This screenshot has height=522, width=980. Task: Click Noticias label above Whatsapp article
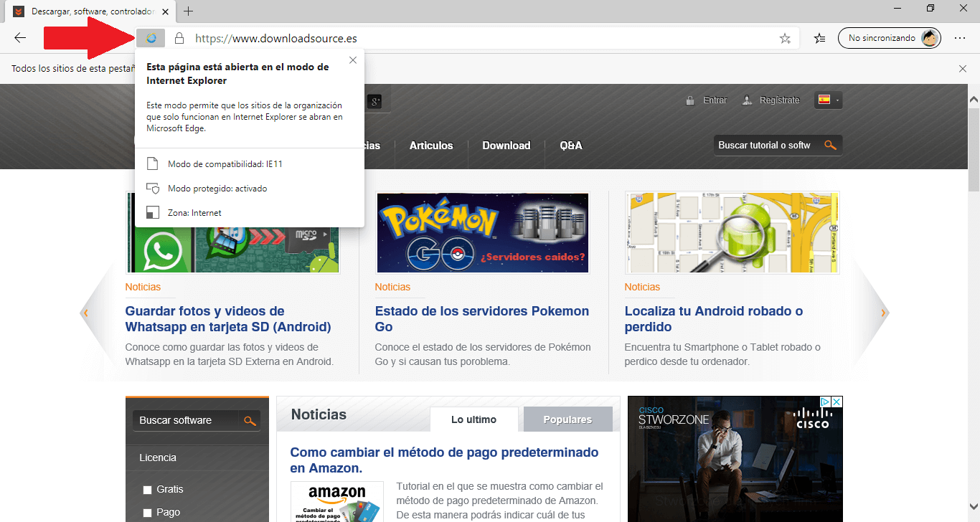click(143, 287)
